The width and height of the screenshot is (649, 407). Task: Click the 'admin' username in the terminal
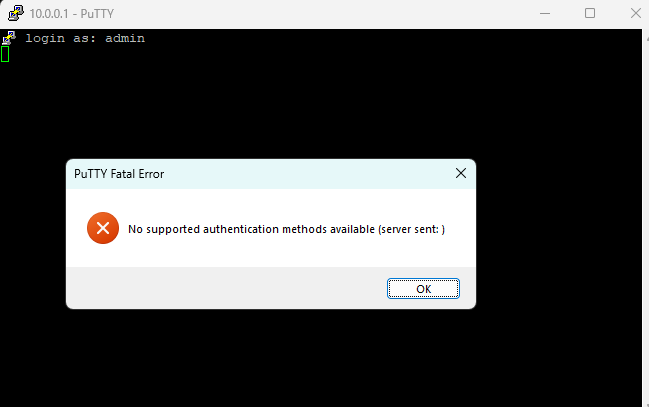(125, 38)
